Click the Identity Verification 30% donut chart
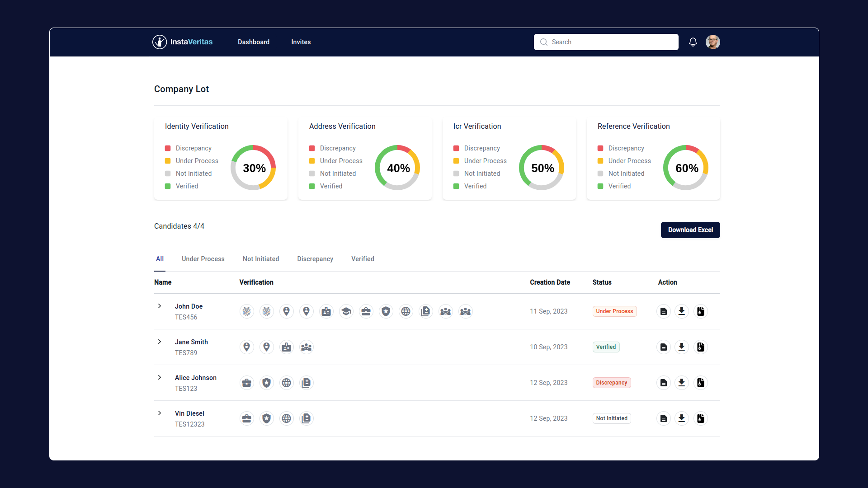 coord(253,168)
